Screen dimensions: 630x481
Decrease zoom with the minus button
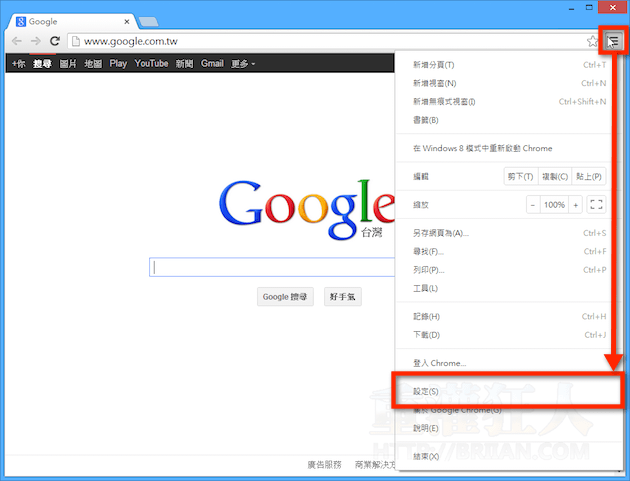click(533, 204)
